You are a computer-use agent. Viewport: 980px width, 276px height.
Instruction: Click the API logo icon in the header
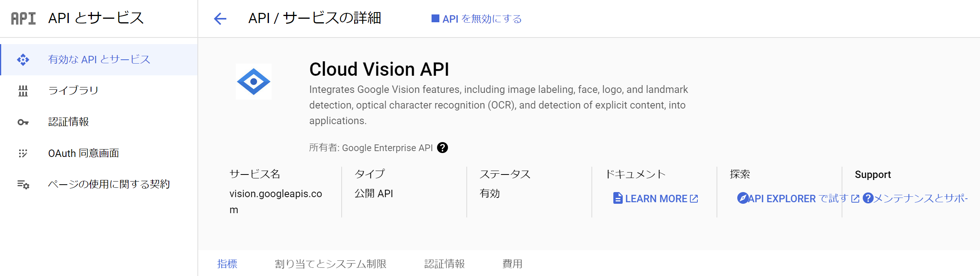[x=23, y=18]
